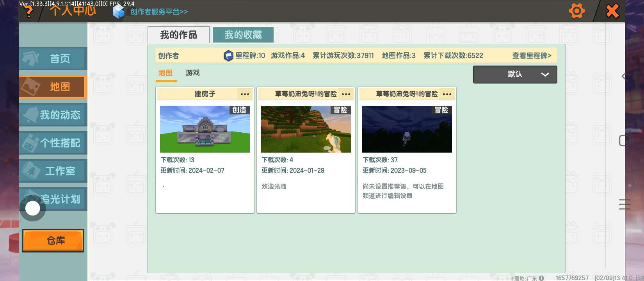Click the info icon beside IP属地: 广东

541,278
